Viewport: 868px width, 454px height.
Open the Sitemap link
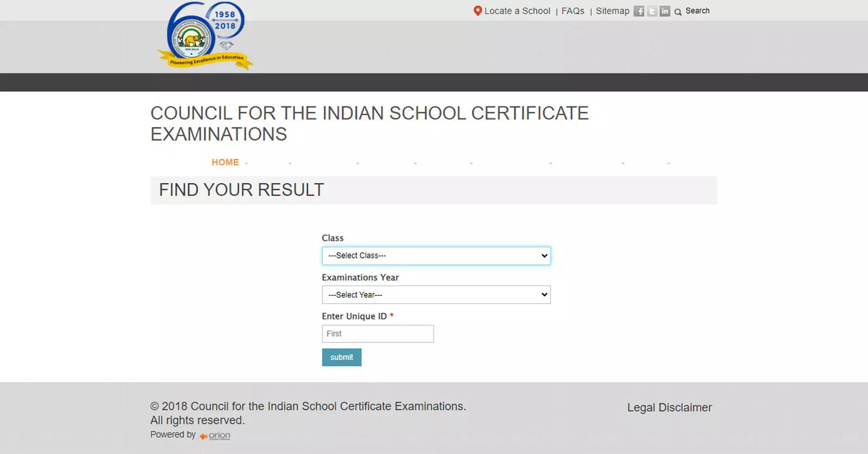pos(612,11)
